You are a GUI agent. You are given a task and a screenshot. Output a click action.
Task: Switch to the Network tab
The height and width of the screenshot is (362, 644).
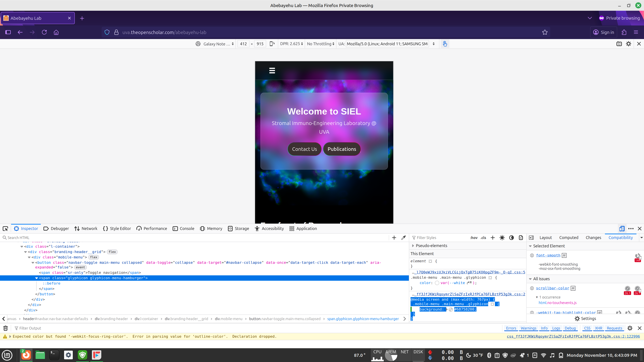pos(86,229)
